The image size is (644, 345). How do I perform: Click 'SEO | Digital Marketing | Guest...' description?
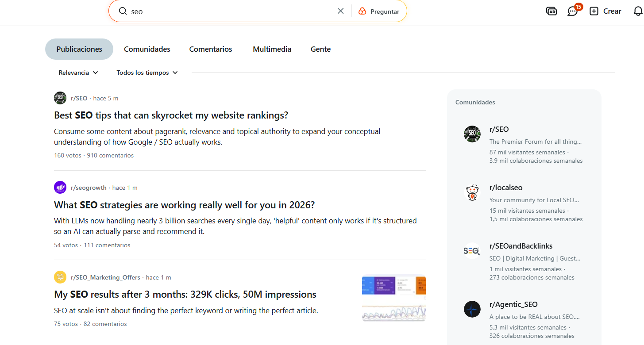(x=535, y=258)
